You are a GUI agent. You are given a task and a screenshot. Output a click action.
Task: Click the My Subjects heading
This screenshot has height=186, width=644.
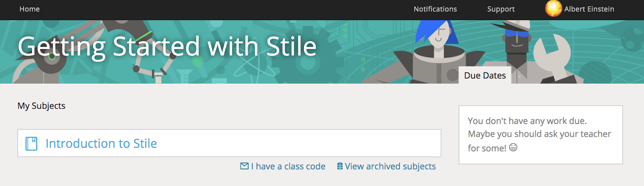[x=41, y=105]
